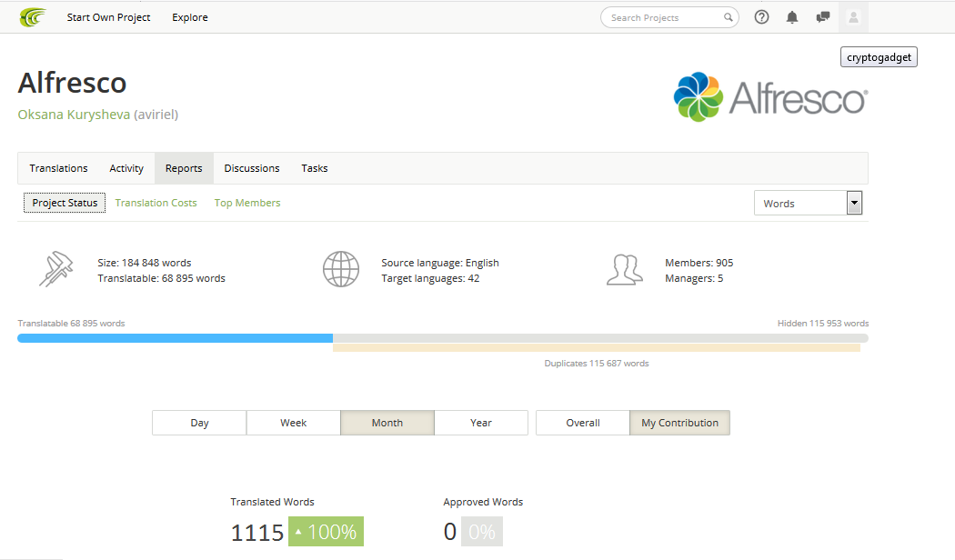Click the cryptogadget username tooltip

pos(879,57)
